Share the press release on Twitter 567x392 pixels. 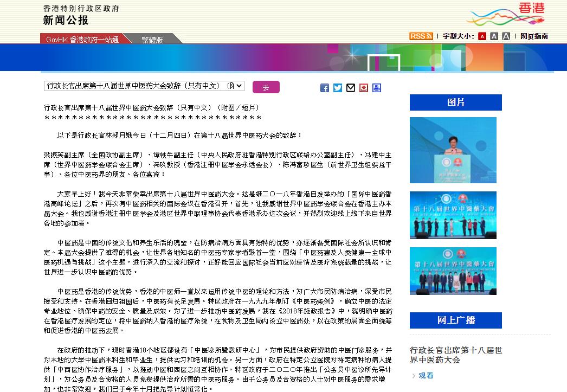coord(338,88)
